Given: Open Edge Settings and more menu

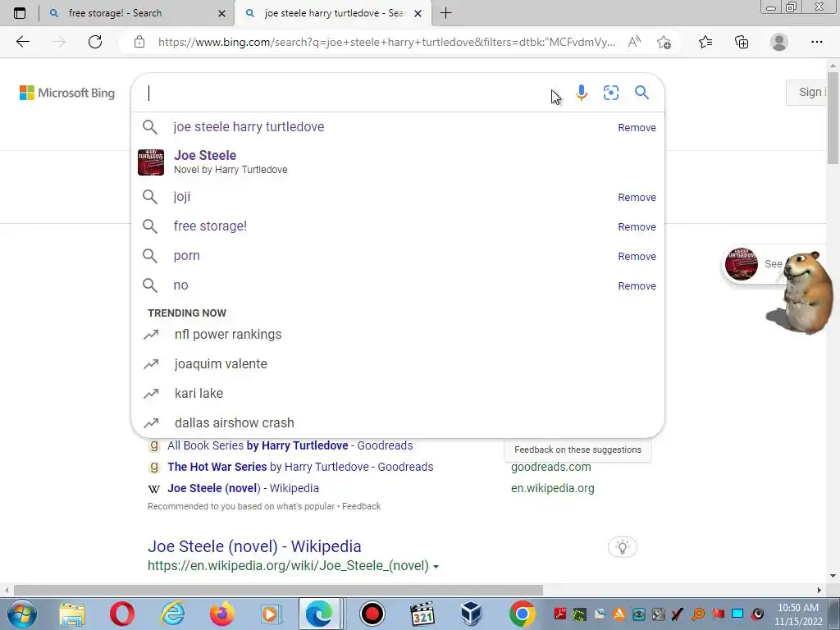Looking at the screenshot, I should pos(816,42).
